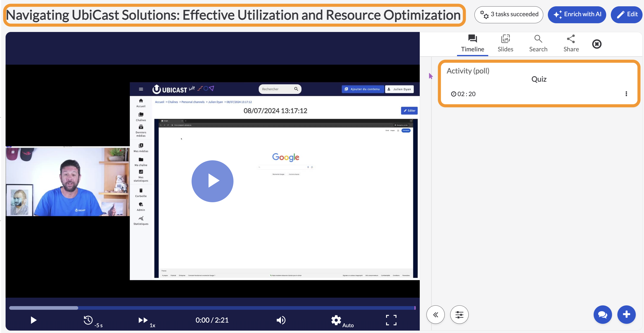Open the timeline filter sliders button
The image size is (644, 333).
point(459,315)
